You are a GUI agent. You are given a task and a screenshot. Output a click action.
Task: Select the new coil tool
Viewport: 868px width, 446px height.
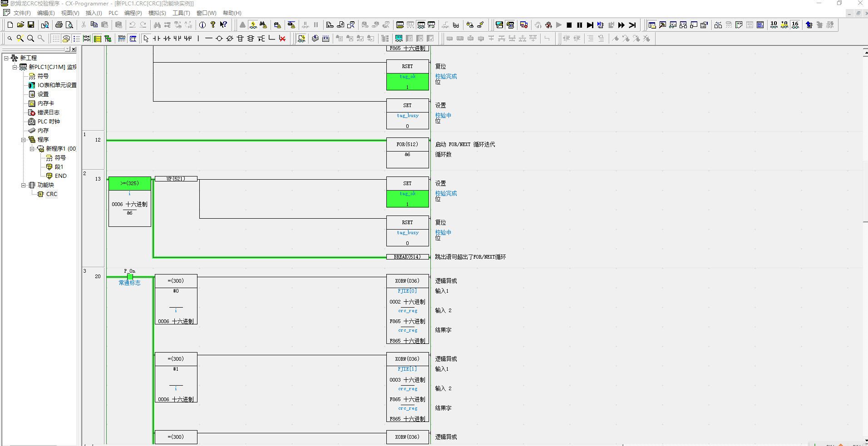[x=219, y=39]
